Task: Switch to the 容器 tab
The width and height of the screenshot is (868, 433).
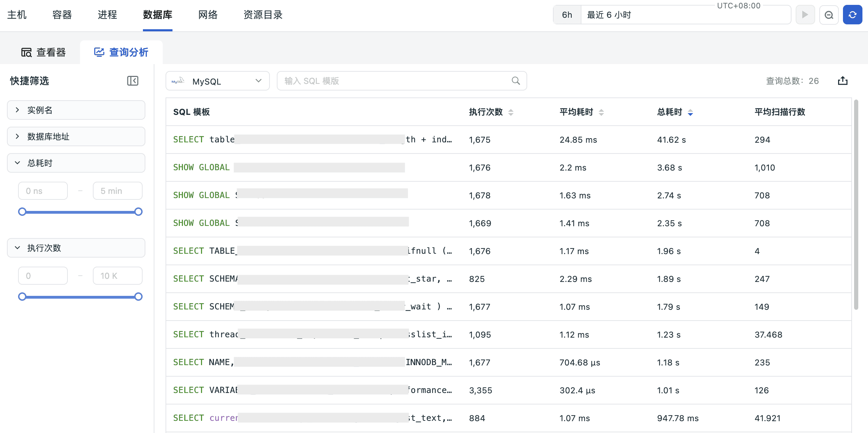Action: pyautogui.click(x=62, y=15)
